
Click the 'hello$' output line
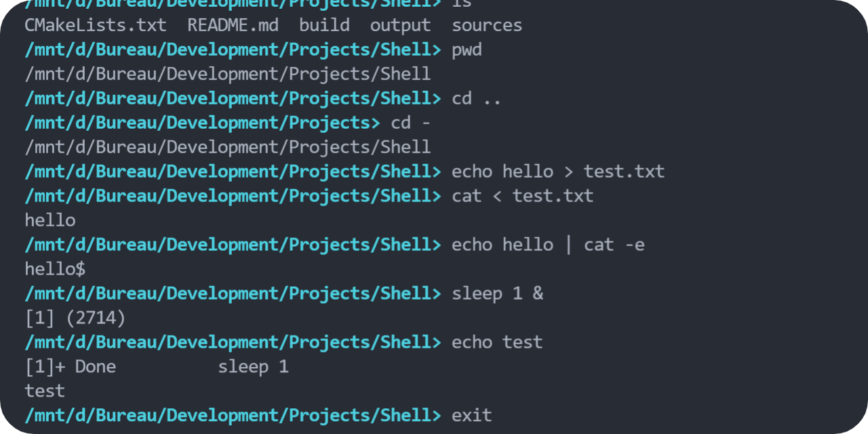click(x=55, y=269)
